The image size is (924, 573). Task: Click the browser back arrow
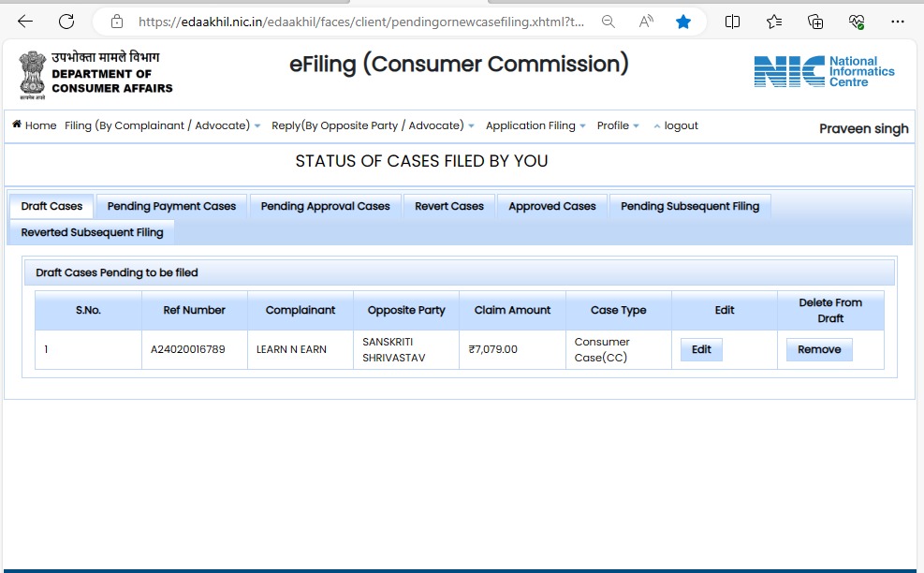[25, 22]
